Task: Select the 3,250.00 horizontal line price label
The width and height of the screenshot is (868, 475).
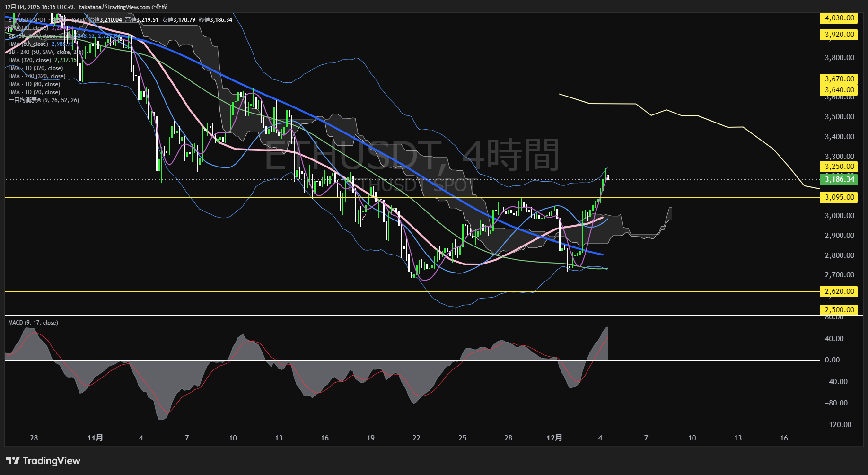Action: [839, 167]
